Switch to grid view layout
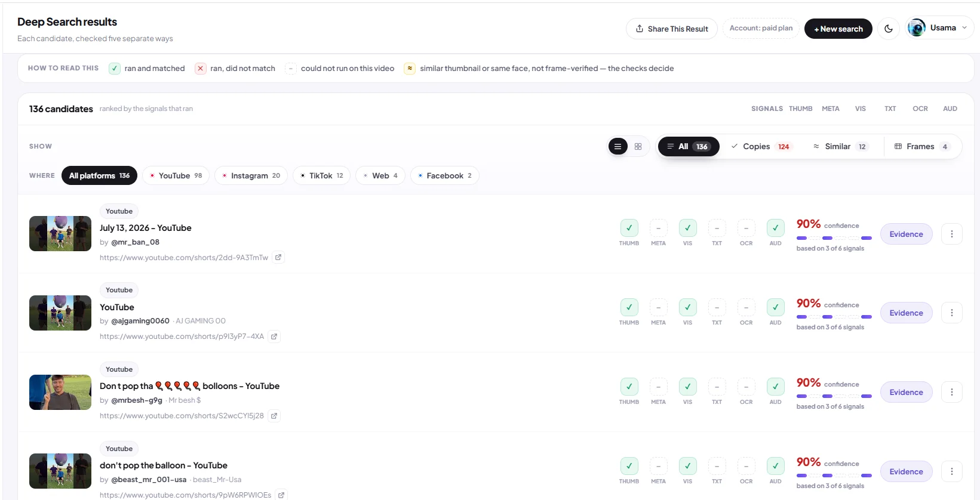This screenshot has height=500, width=980. 638,146
